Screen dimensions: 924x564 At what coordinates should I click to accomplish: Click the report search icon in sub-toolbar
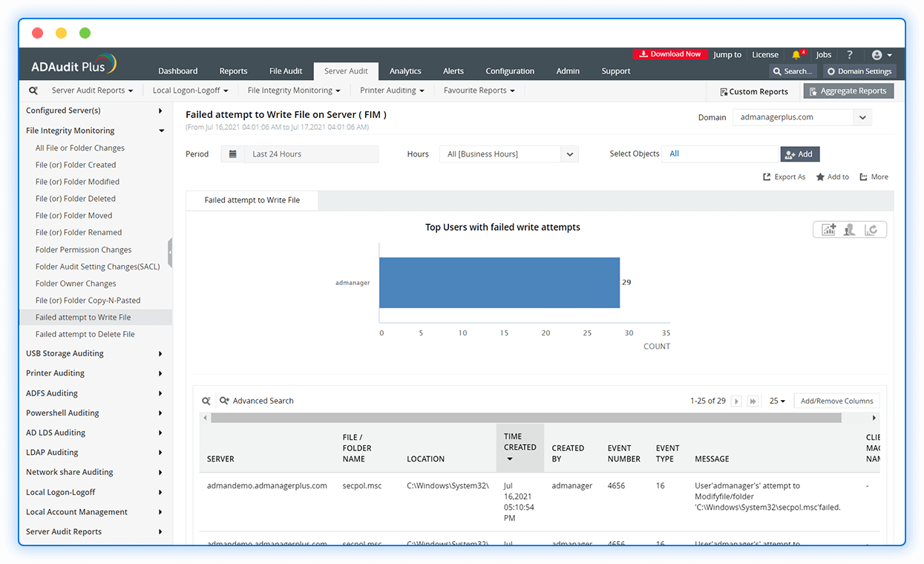point(33,91)
